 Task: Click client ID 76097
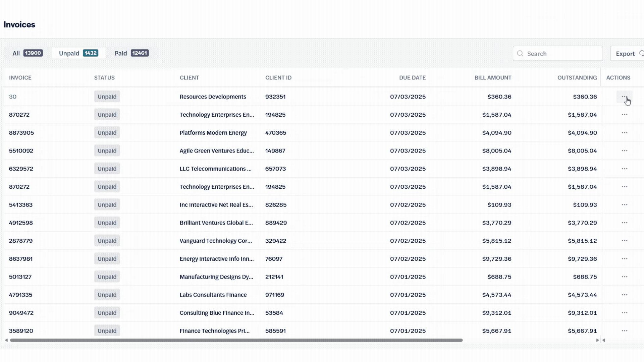coord(274,259)
